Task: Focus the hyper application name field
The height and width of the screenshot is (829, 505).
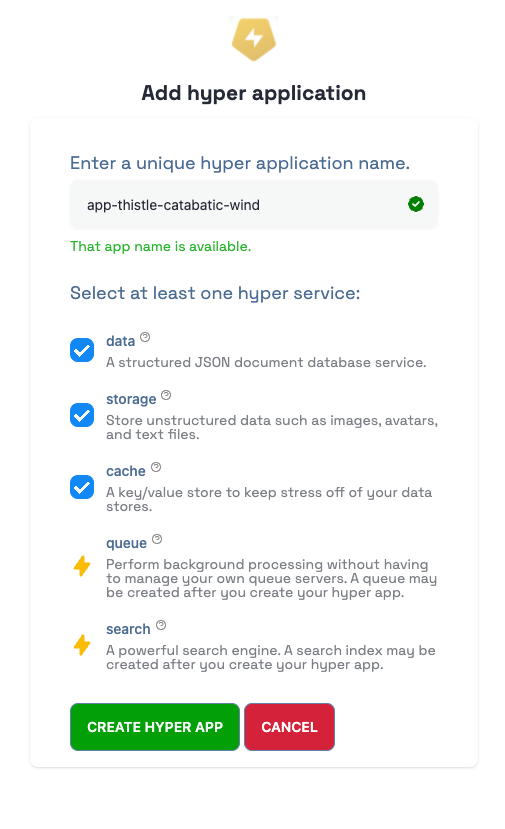Action: 254,205
